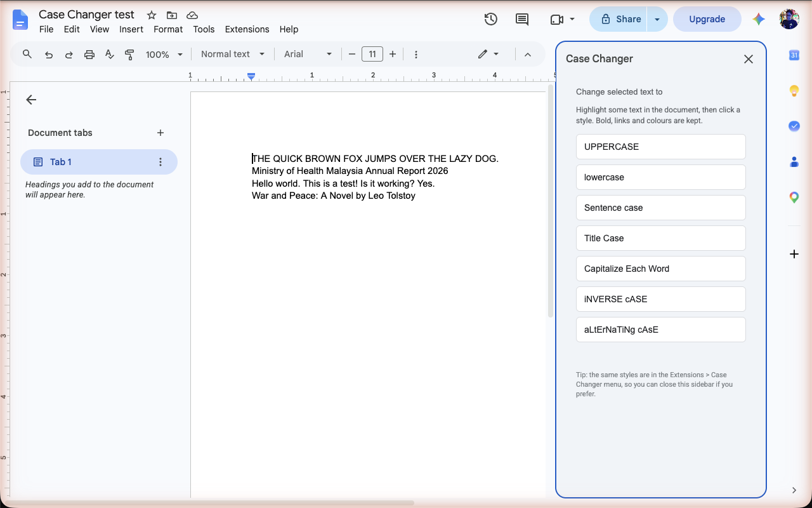Open the 100% zoom dropdown
812x508 pixels.
pos(164,55)
